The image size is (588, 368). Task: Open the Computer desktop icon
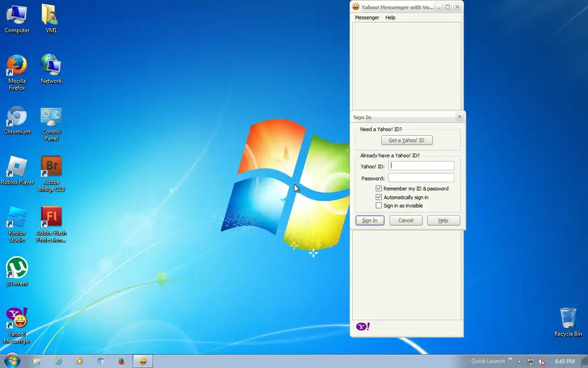point(17,19)
